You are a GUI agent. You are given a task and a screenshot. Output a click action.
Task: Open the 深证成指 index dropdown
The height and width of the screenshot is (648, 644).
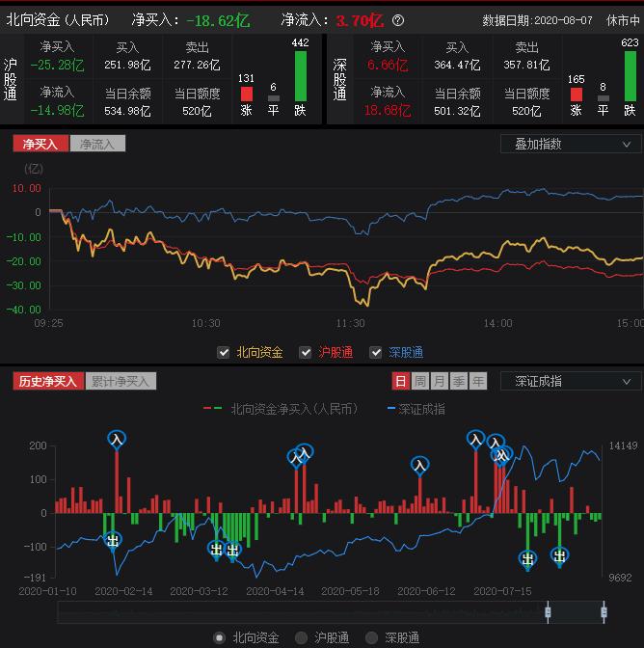(571, 381)
